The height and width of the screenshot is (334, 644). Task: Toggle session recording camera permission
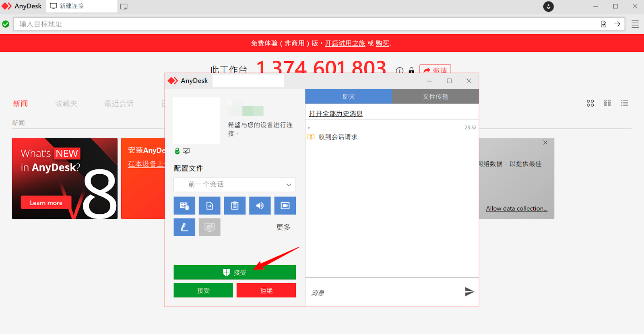coord(285,206)
